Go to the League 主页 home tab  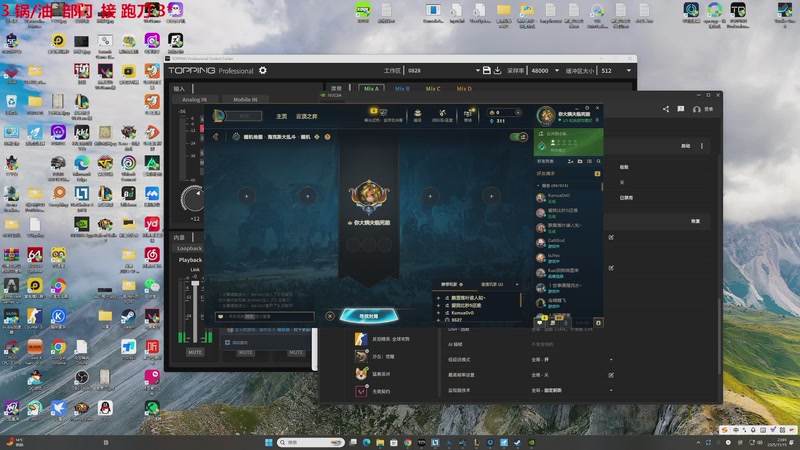(282, 116)
